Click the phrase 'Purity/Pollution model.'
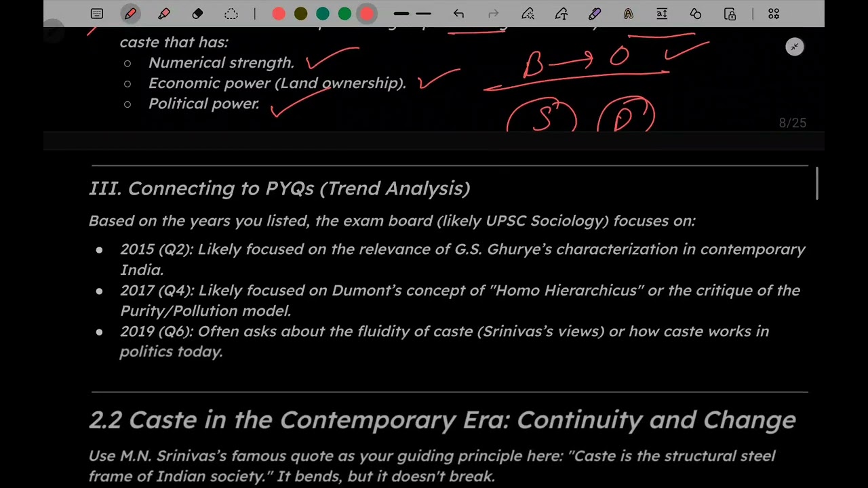The height and width of the screenshot is (488, 868). pyautogui.click(x=205, y=311)
